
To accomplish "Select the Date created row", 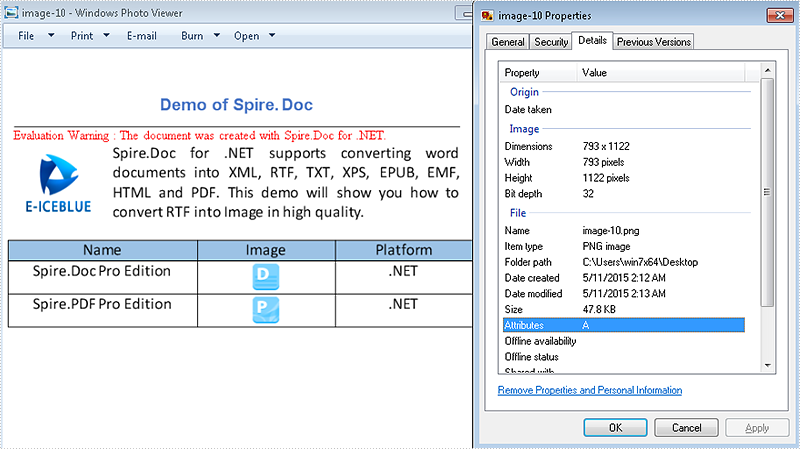I will tap(623, 278).
